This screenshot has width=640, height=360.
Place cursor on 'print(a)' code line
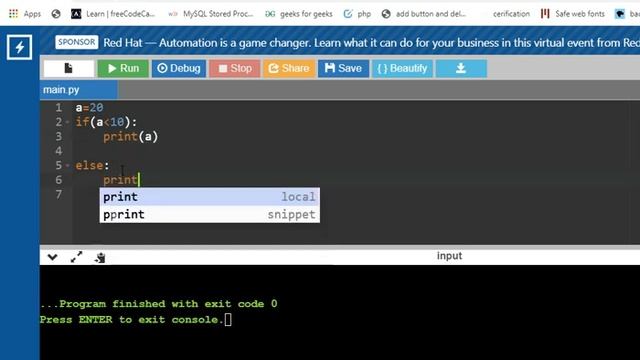[130, 137]
